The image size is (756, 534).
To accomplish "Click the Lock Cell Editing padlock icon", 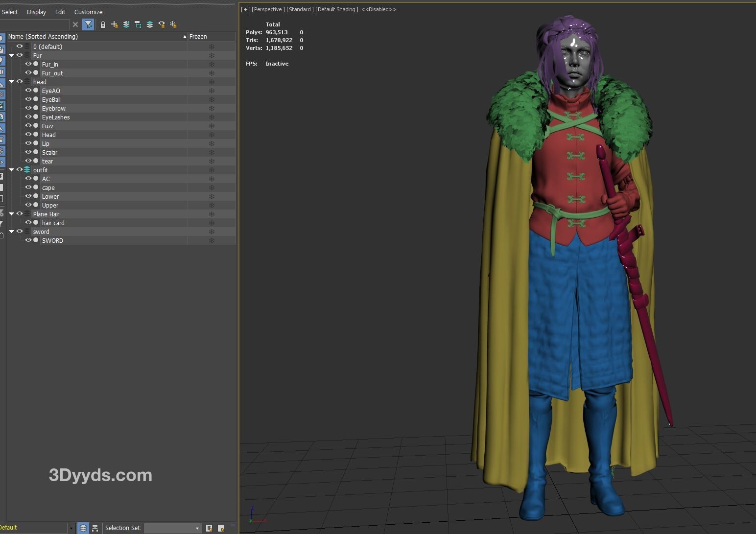I will coord(103,24).
